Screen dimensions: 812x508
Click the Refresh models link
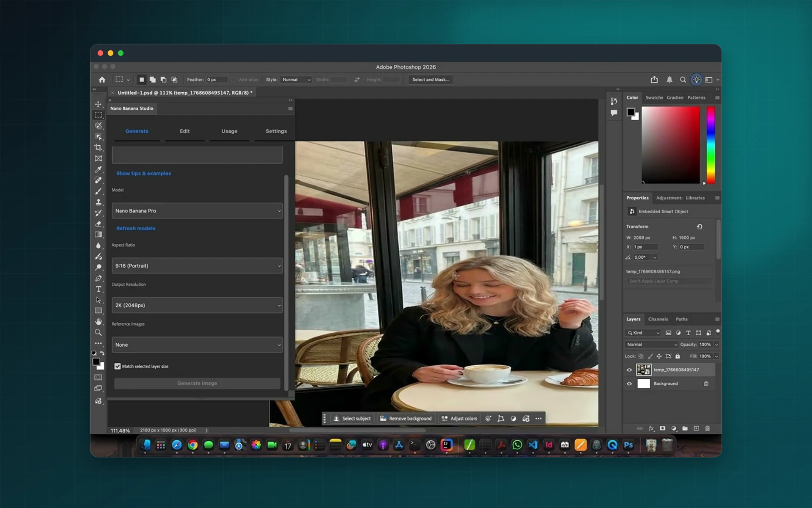click(x=136, y=228)
